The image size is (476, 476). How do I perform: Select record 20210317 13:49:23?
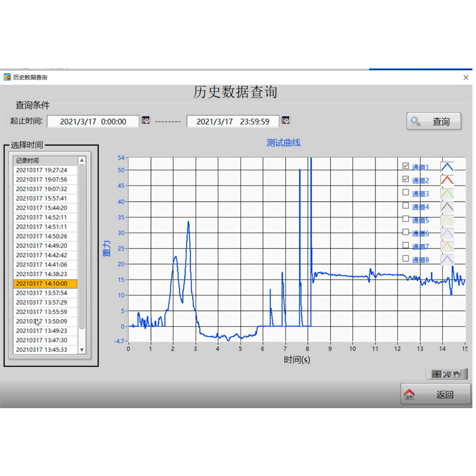click(46, 331)
